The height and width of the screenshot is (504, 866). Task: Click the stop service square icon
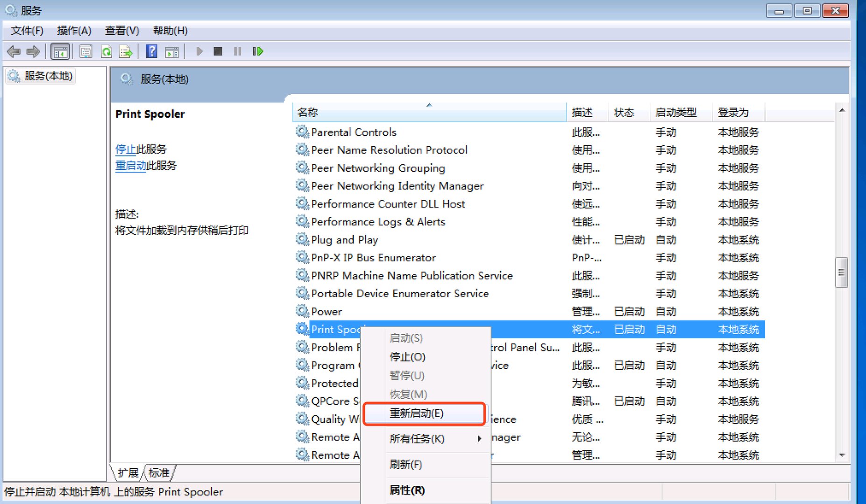[218, 51]
